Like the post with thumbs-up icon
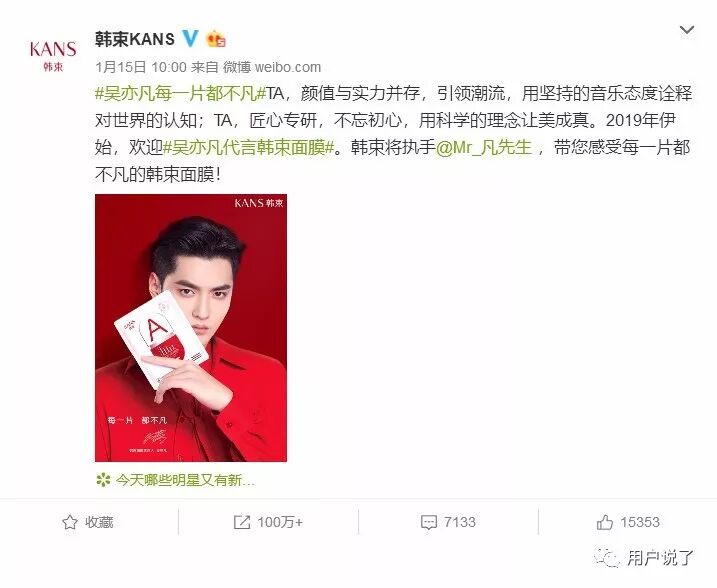The height and width of the screenshot is (588, 717). [x=605, y=522]
